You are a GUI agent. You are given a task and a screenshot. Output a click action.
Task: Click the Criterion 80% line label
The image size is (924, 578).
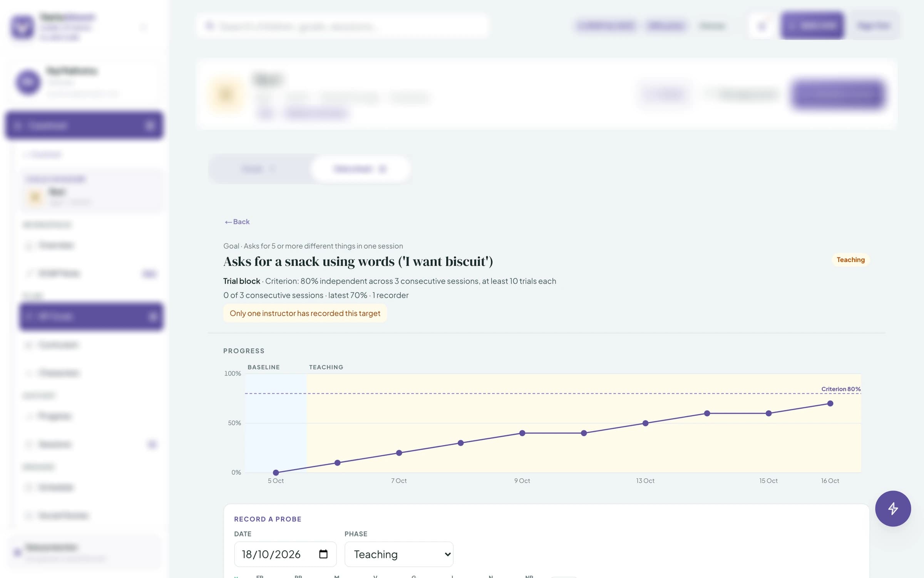[x=841, y=389]
